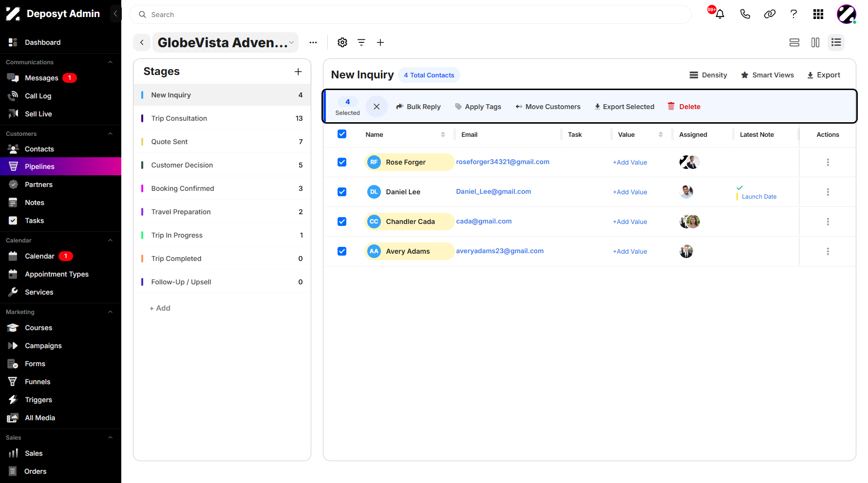Clear selection with the X button
868x483 pixels.
[x=377, y=106]
